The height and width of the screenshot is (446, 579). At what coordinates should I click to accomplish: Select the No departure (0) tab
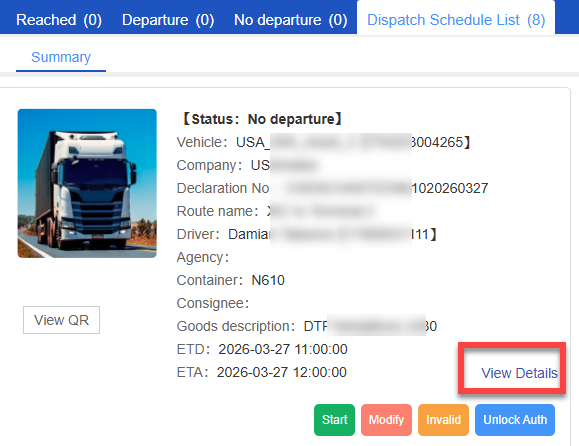291,20
